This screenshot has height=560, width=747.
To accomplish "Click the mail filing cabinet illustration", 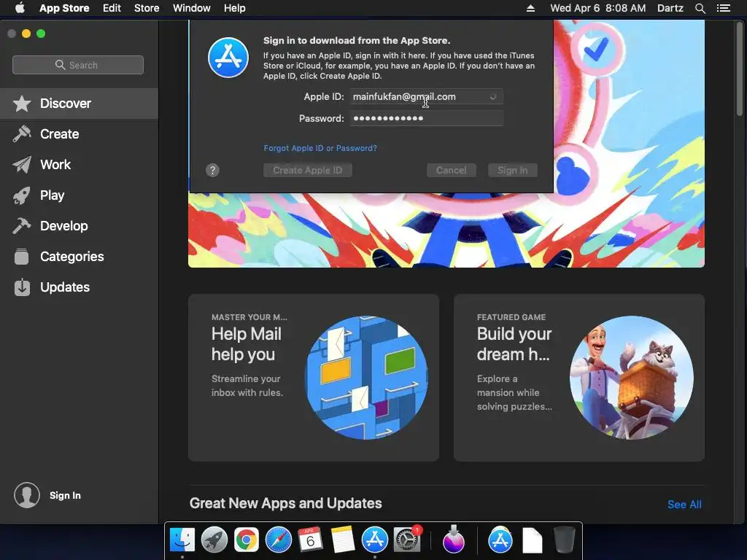I will pos(366,378).
